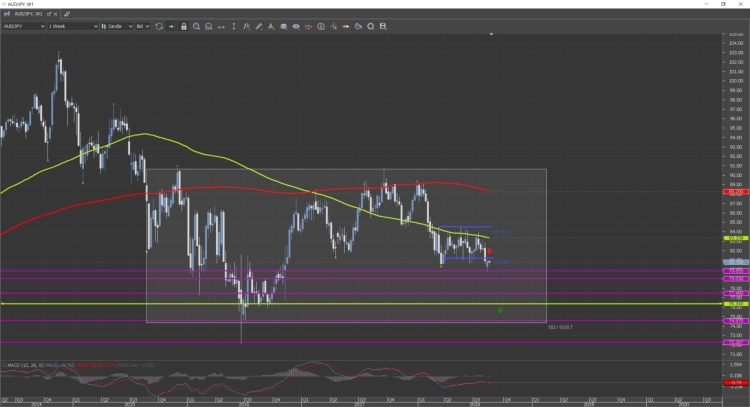Viewport: 750px width, 407px height.
Task: Click the lowest purple level price label
Action: pyautogui.click(x=736, y=342)
